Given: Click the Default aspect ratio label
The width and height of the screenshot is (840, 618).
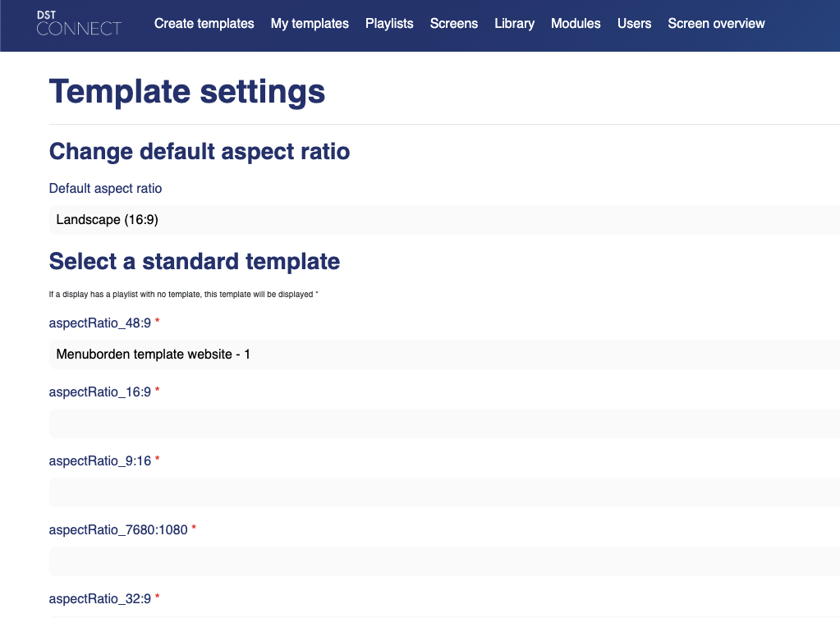Looking at the screenshot, I should [x=106, y=189].
